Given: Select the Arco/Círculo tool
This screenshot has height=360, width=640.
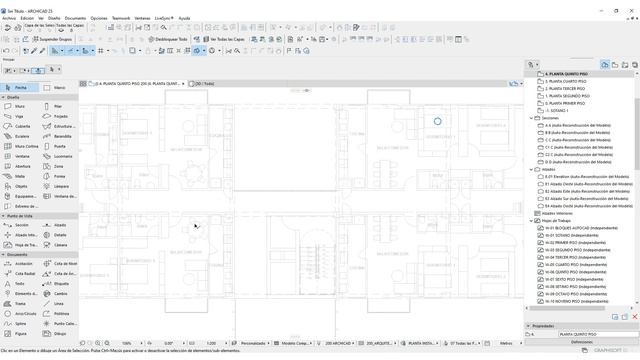Looking at the screenshot, I should pyautogui.click(x=20, y=314).
